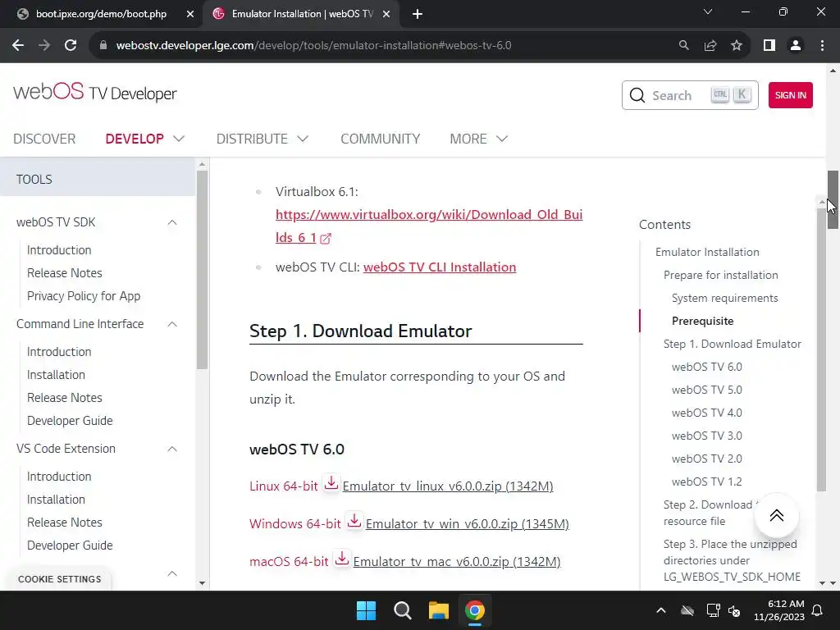Viewport: 840px width, 630px height.
Task: Close the Emulator Installation tab
Action: point(386,14)
